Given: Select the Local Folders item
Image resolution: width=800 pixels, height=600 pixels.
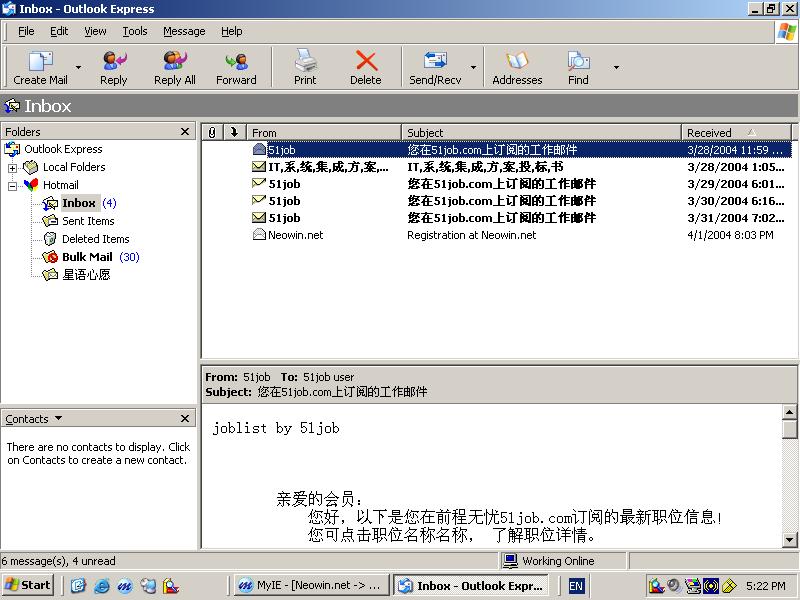Looking at the screenshot, I should (74, 167).
